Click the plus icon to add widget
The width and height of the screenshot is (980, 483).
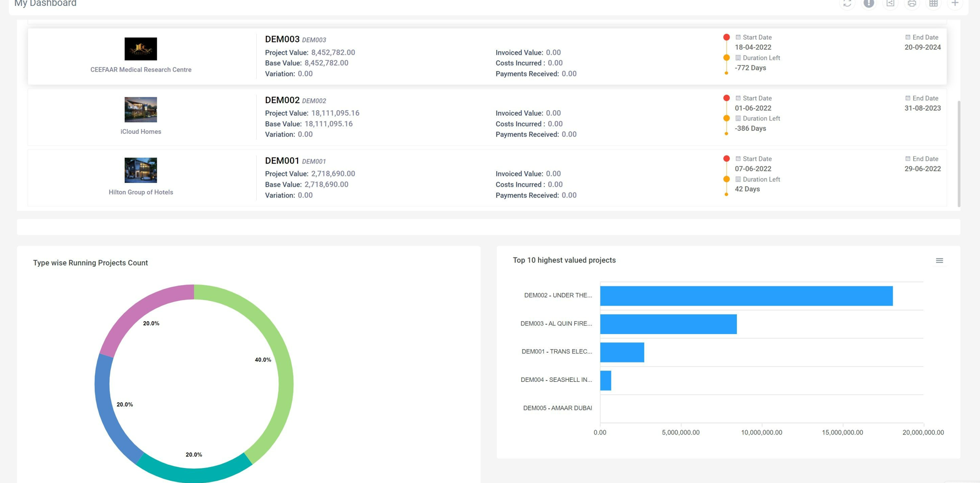click(x=955, y=3)
